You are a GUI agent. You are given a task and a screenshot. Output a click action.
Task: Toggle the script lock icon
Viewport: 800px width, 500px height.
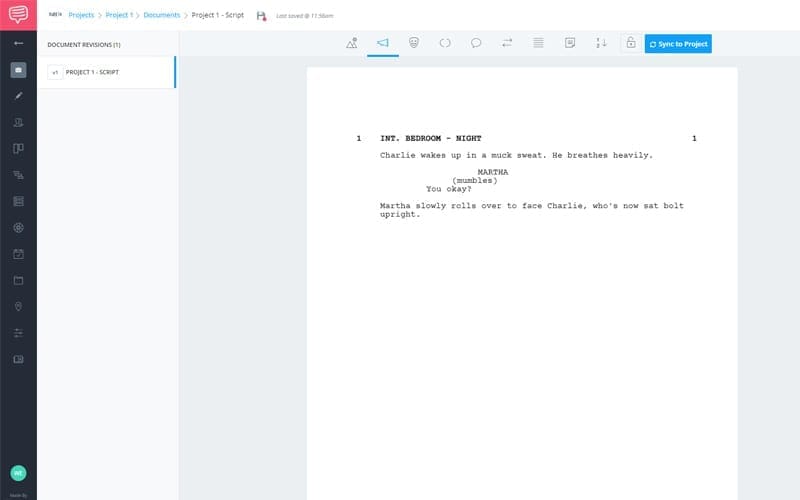coord(630,43)
